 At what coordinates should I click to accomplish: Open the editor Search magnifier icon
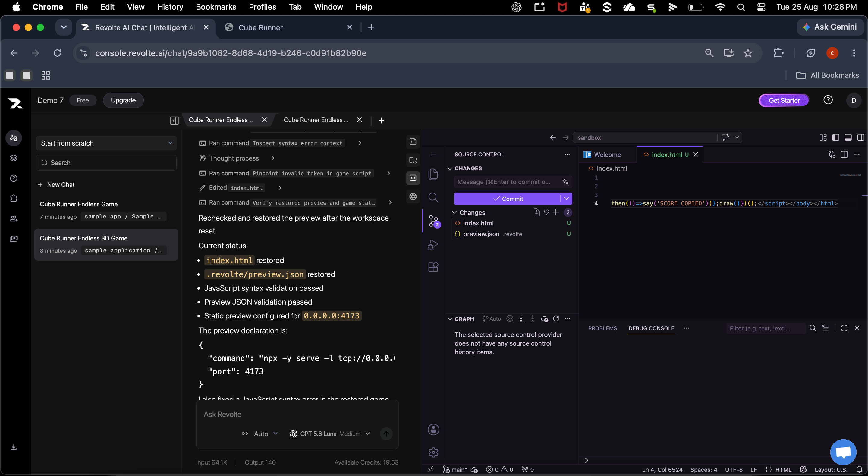coord(433,197)
